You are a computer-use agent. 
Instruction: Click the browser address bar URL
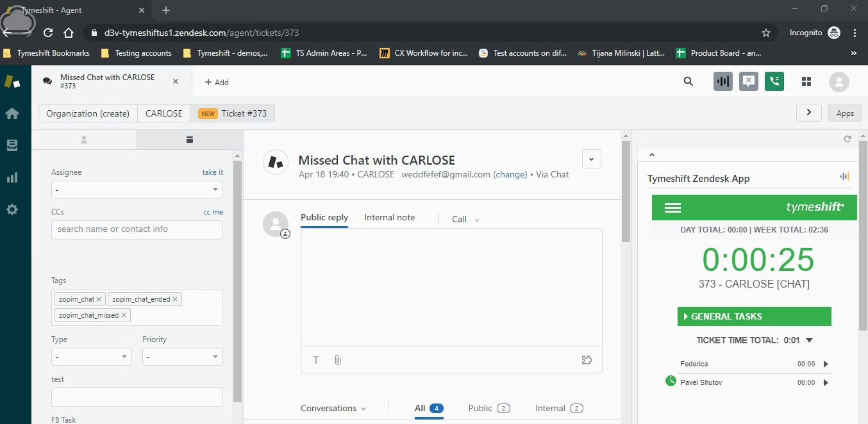(201, 33)
